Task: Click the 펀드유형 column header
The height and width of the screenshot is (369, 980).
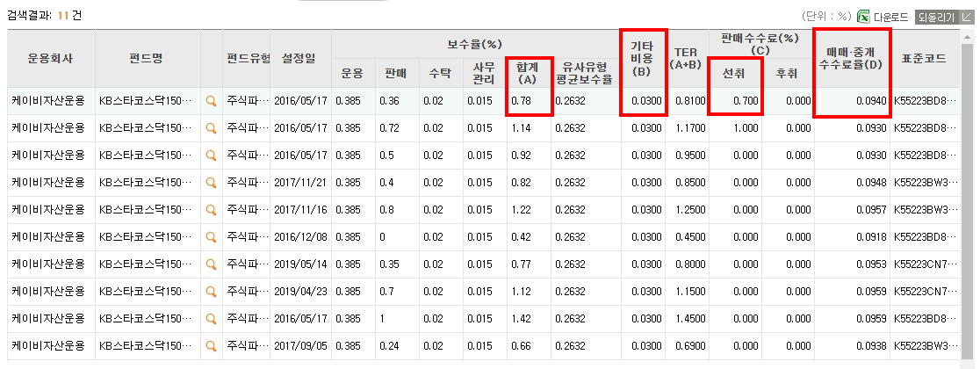Action: click(247, 59)
